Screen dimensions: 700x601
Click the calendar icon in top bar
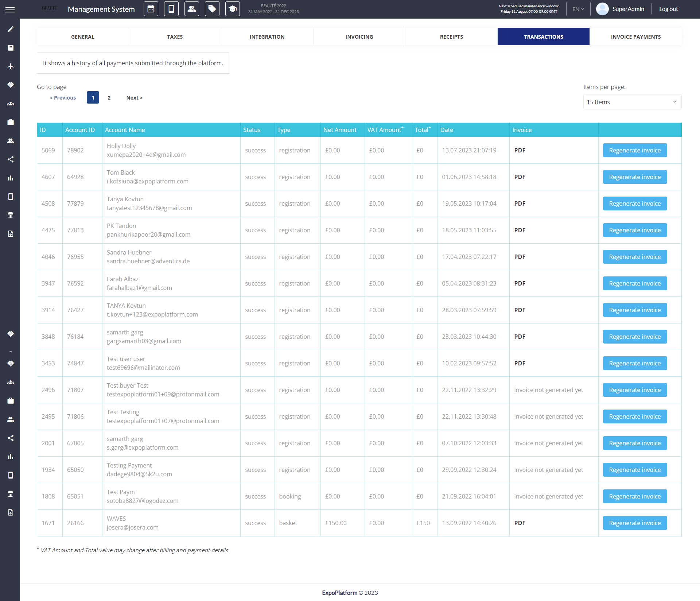click(151, 9)
